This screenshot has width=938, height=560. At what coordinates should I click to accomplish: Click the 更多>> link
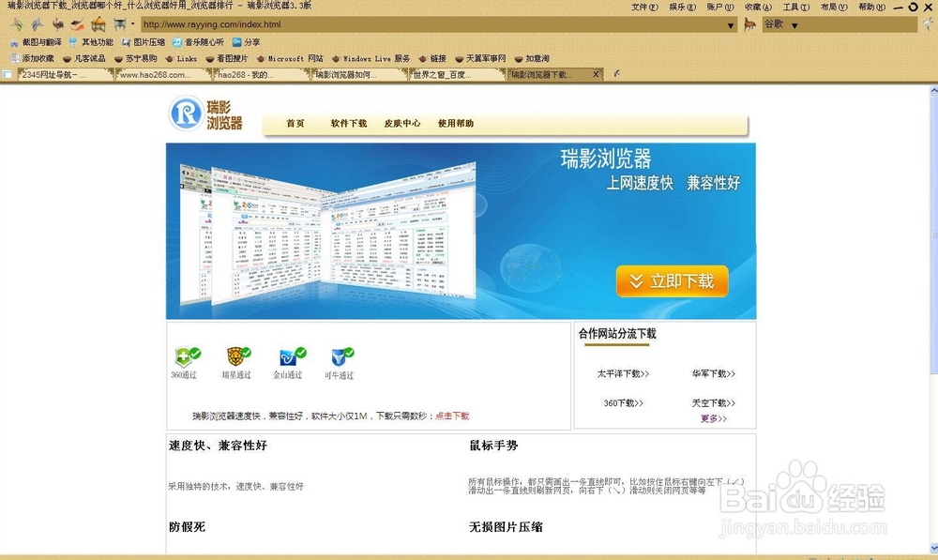click(x=714, y=418)
